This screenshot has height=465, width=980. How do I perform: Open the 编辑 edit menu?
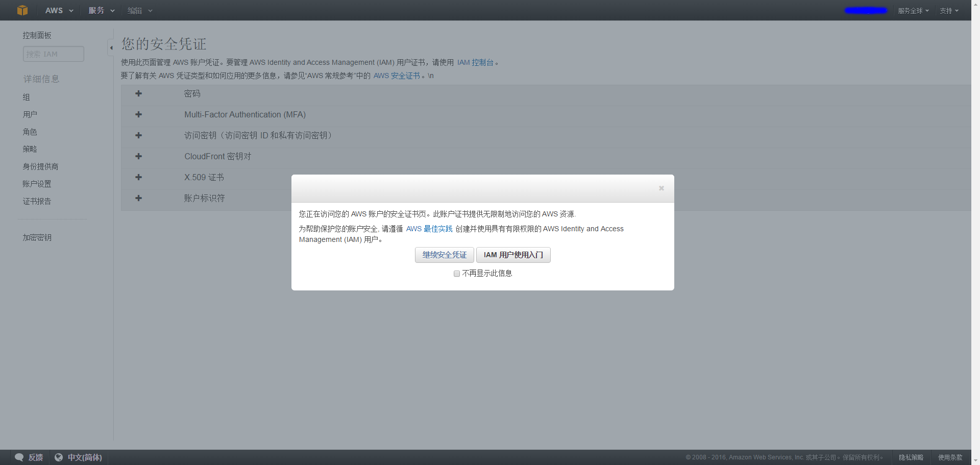[x=140, y=10]
